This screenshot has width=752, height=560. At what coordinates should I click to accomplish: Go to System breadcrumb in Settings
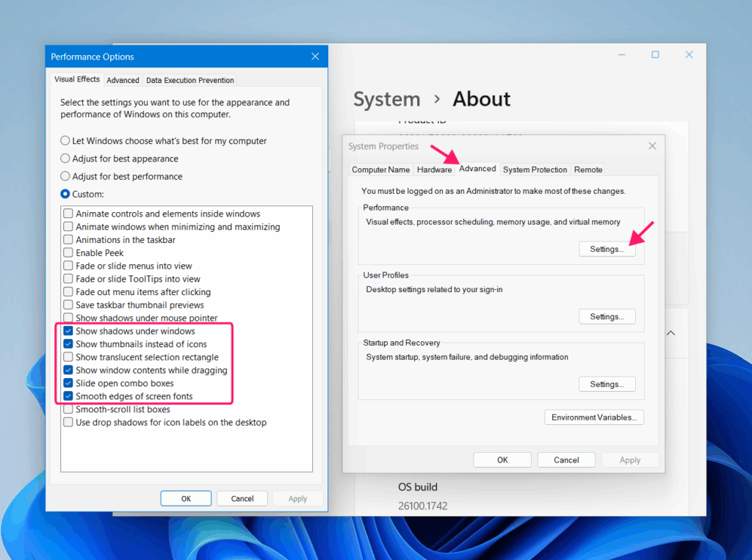(x=386, y=99)
